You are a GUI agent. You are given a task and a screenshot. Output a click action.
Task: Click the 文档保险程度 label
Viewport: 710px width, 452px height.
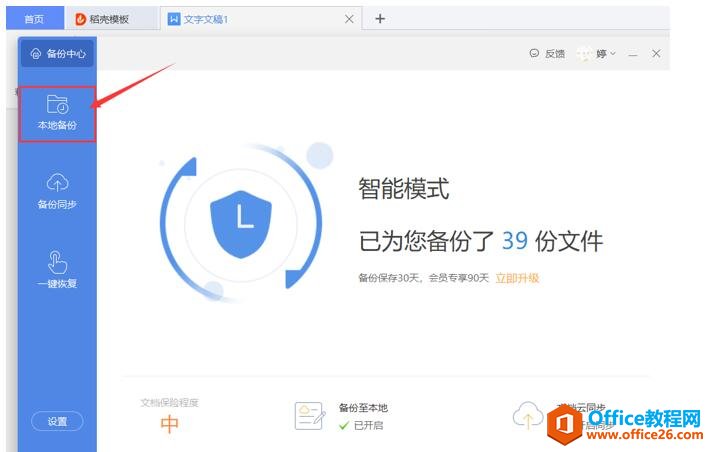click(x=169, y=403)
